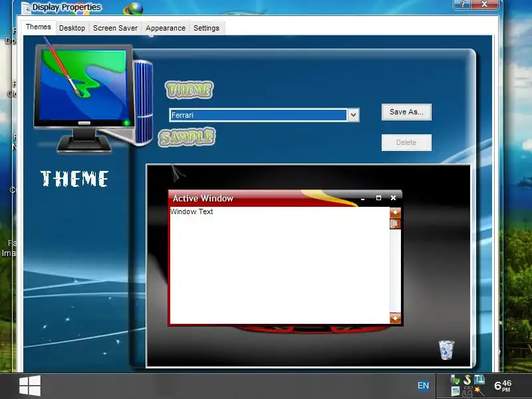Click the sample window maximize button
The image size is (532, 399).
click(x=378, y=198)
